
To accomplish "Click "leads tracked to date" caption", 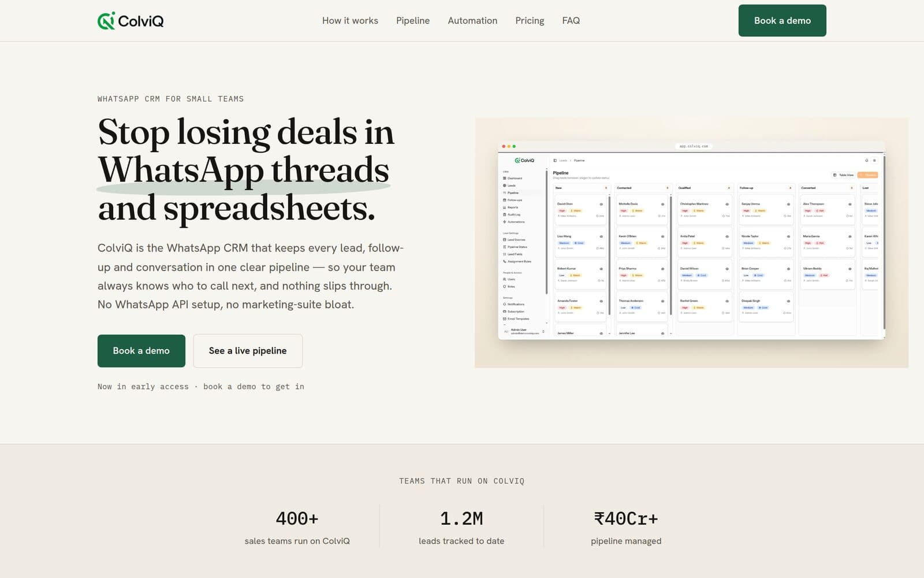I will point(461,541).
